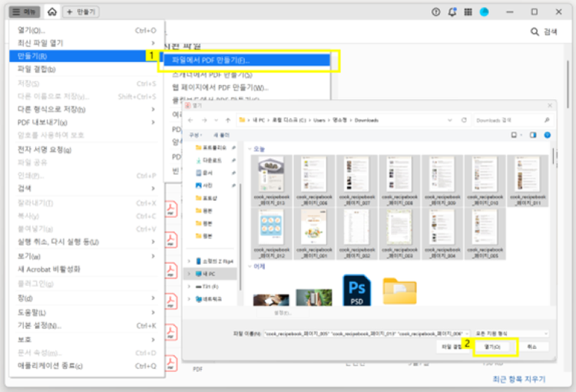Click Users in the breadcrumb path
The image size is (576, 392).
point(319,120)
